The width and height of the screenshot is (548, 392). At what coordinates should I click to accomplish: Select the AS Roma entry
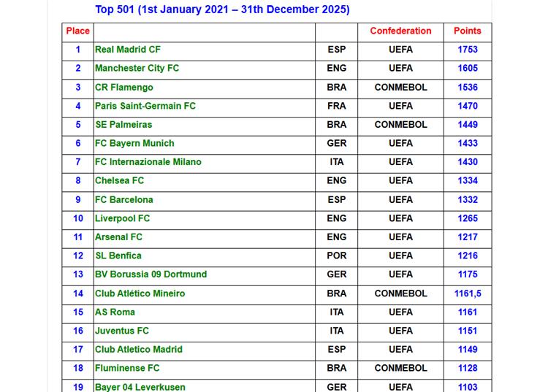tap(115, 312)
